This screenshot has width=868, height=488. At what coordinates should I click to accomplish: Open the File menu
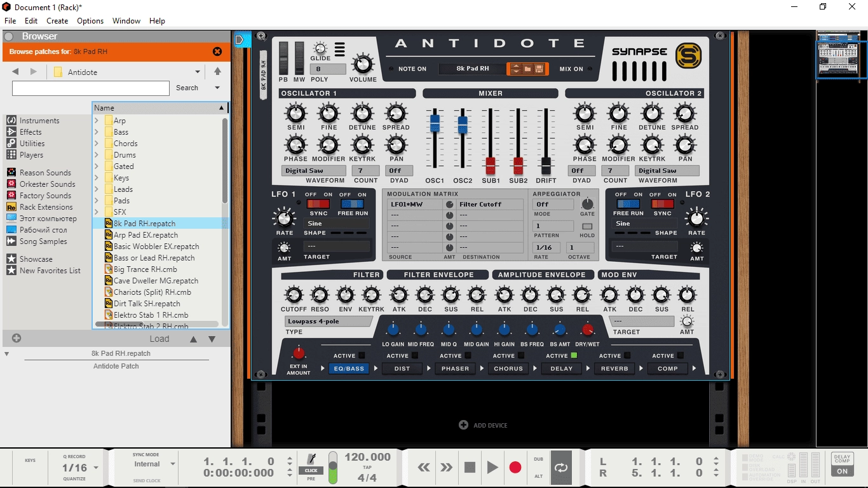[x=10, y=21]
